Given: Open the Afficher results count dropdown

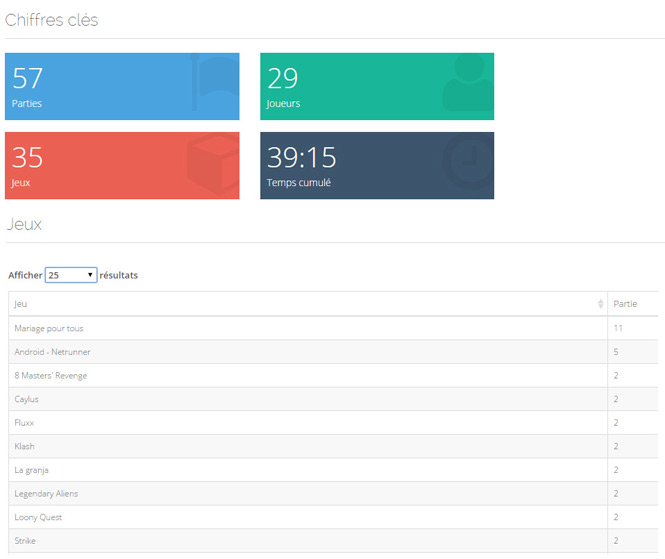Looking at the screenshot, I should (71, 275).
